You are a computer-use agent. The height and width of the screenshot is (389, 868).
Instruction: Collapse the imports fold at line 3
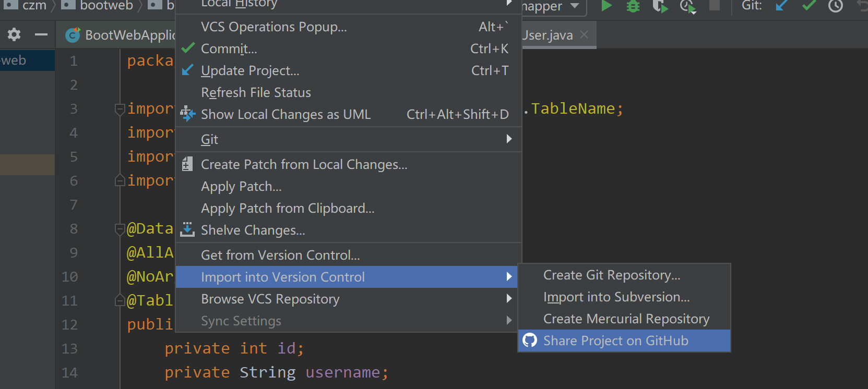pyautogui.click(x=120, y=109)
